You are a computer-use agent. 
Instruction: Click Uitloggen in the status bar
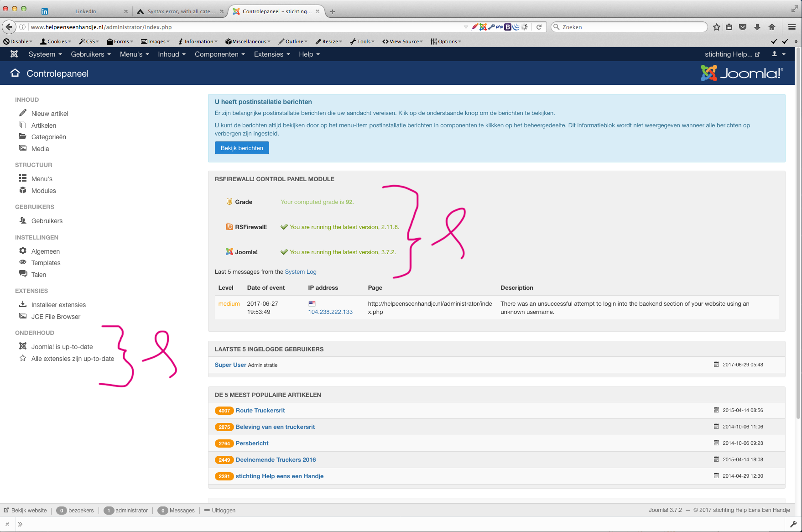click(x=220, y=510)
